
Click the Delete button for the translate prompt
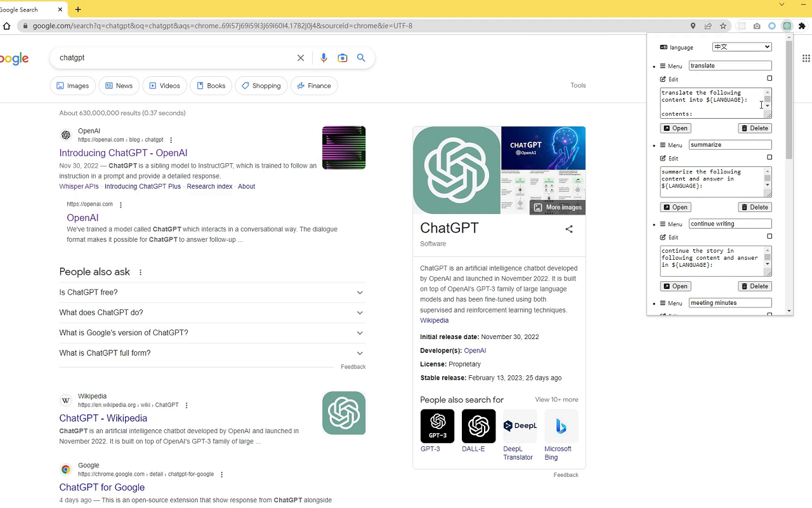point(755,128)
